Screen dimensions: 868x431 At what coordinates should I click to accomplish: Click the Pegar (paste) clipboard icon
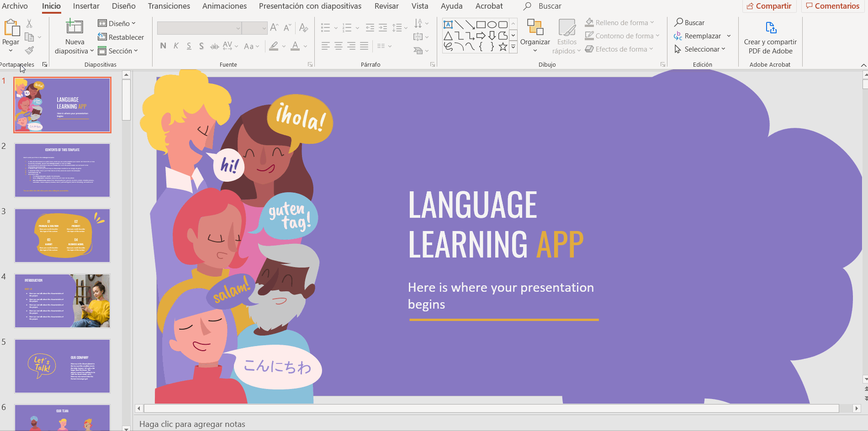[11, 28]
